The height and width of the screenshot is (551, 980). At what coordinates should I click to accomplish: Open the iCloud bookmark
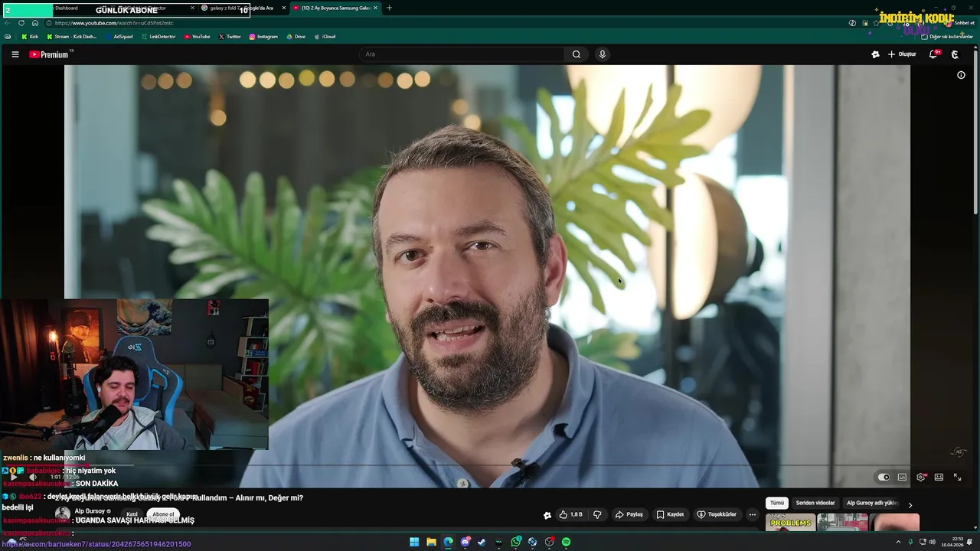pyautogui.click(x=325, y=37)
